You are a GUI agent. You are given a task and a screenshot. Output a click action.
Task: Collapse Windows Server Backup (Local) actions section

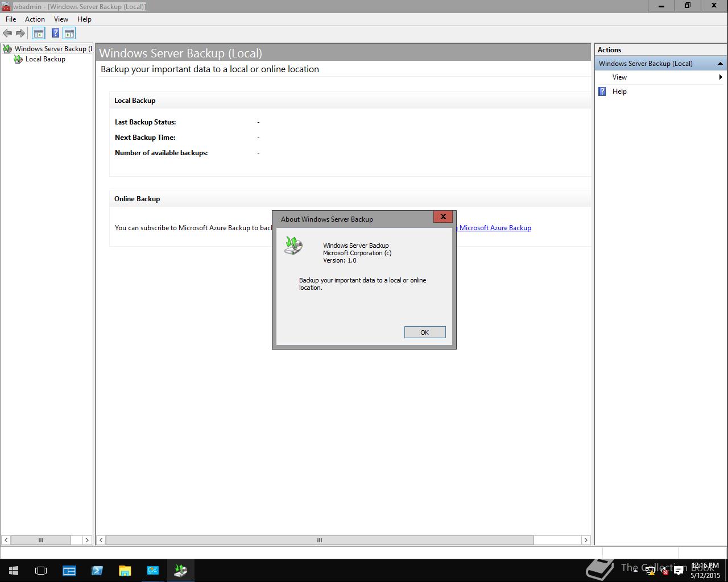pos(720,64)
